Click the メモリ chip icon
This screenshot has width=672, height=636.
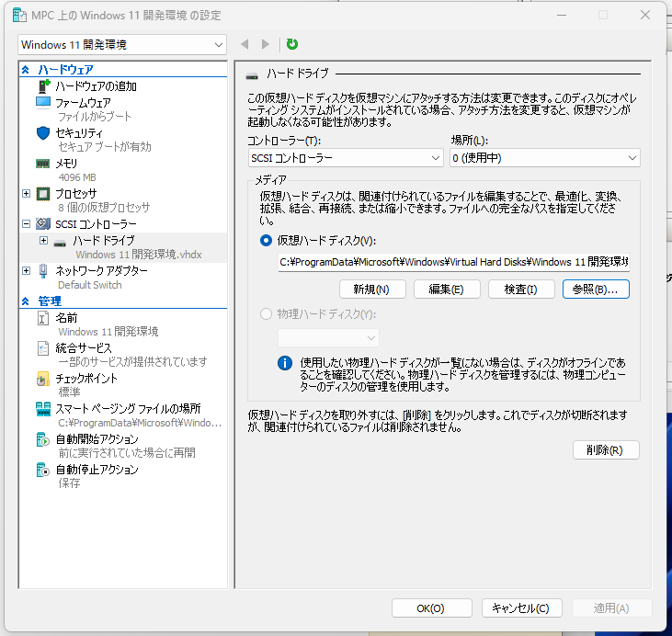[x=43, y=164]
